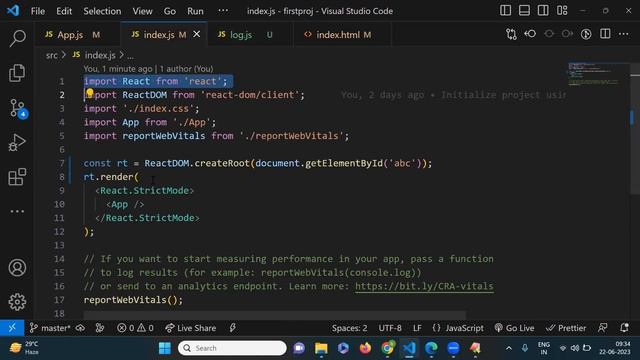Switch to the log.js tab
Image resolution: width=640 pixels, height=360 pixels.
tap(250, 35)
